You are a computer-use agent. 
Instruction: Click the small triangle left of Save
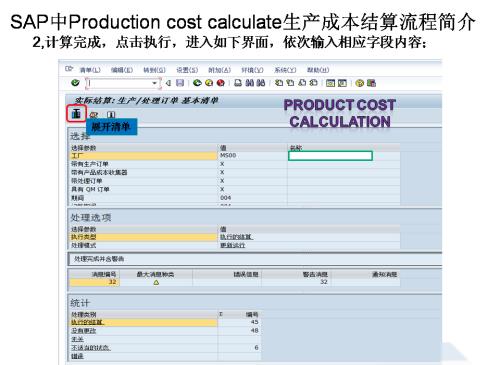(168, 83)
